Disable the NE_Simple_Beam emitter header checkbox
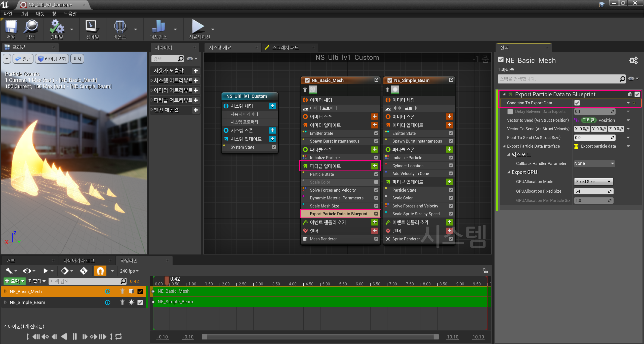This screenshot has width=644, height=344. tap(390, 80)
